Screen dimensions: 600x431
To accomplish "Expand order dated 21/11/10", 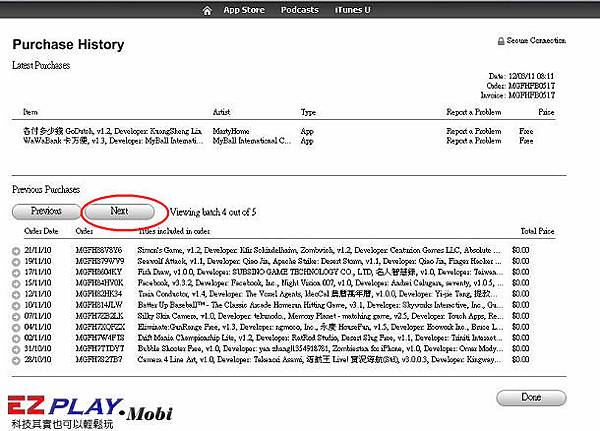I will point(16,251).
